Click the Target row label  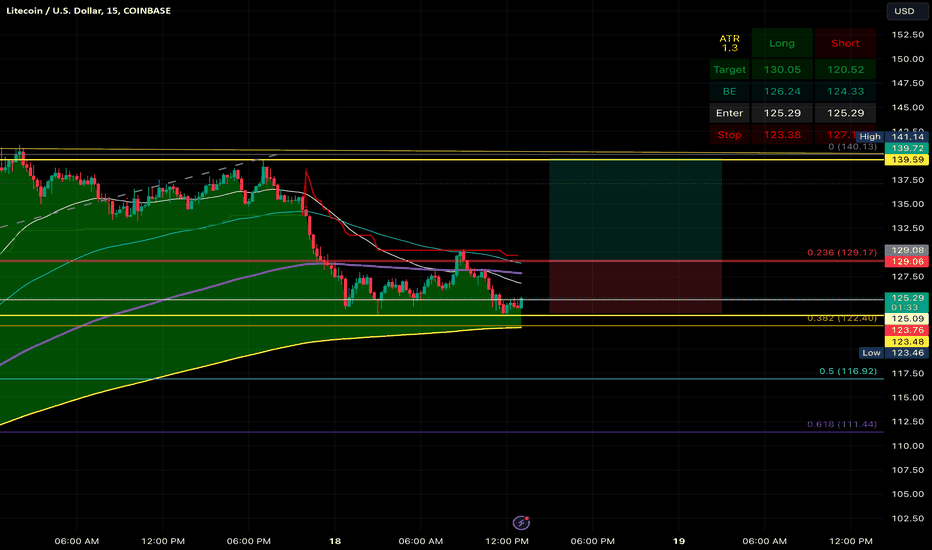(x=729, y=70)
